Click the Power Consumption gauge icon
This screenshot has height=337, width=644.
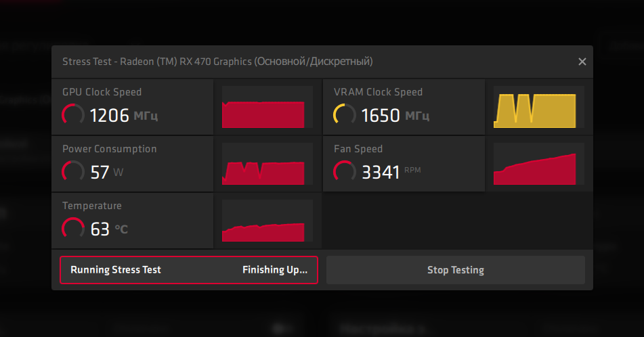pyautogui.click(x=73, y=171)
